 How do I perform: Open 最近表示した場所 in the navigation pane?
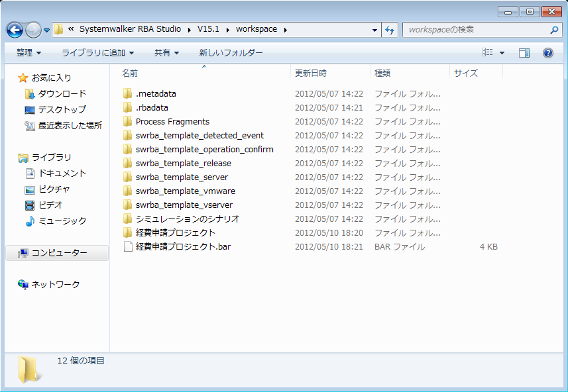70,125
